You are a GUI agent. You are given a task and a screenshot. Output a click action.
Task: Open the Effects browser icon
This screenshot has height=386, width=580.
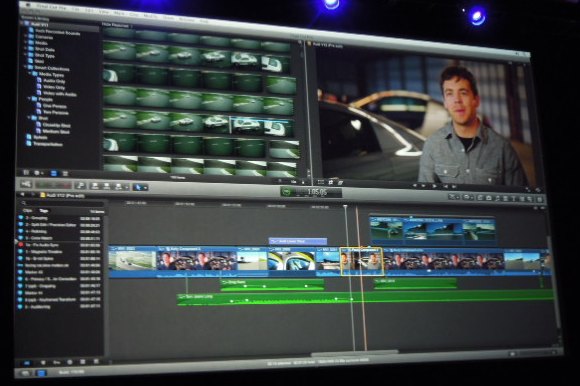[480, 198]
